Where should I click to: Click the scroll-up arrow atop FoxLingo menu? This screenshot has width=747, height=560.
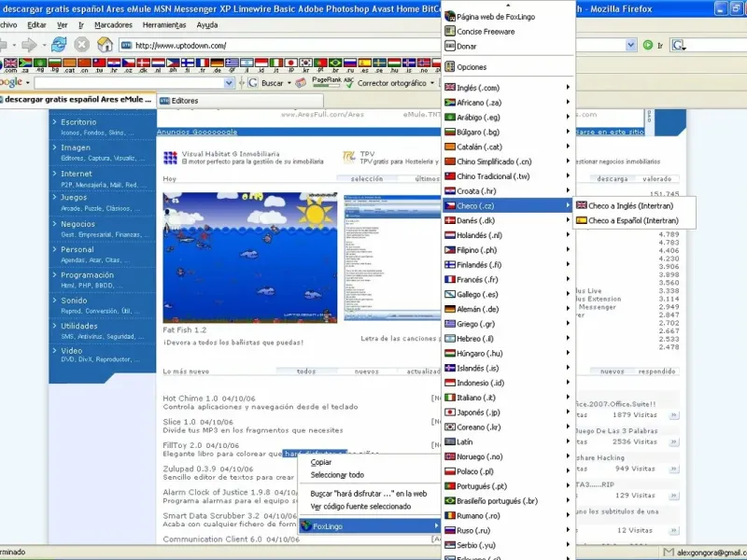click(508, 5)
